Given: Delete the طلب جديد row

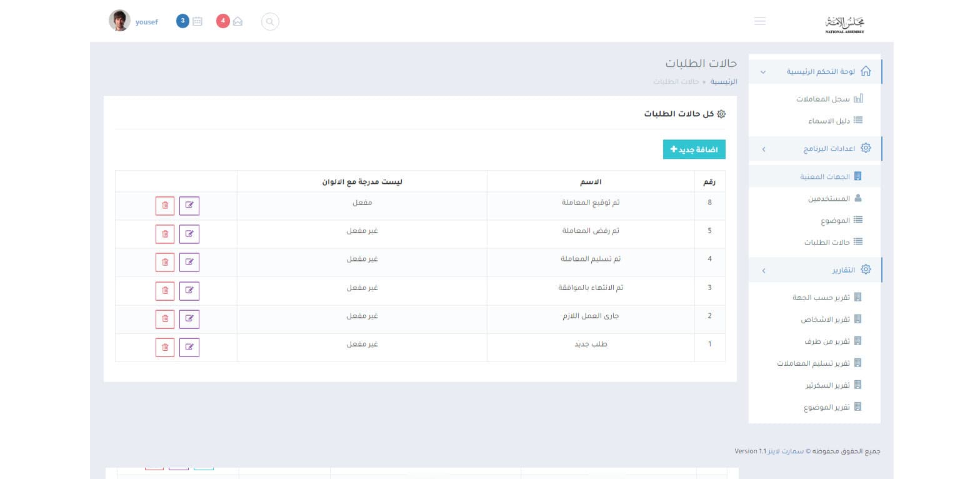Looking at the screenshot, I should [x=165, y=347].
